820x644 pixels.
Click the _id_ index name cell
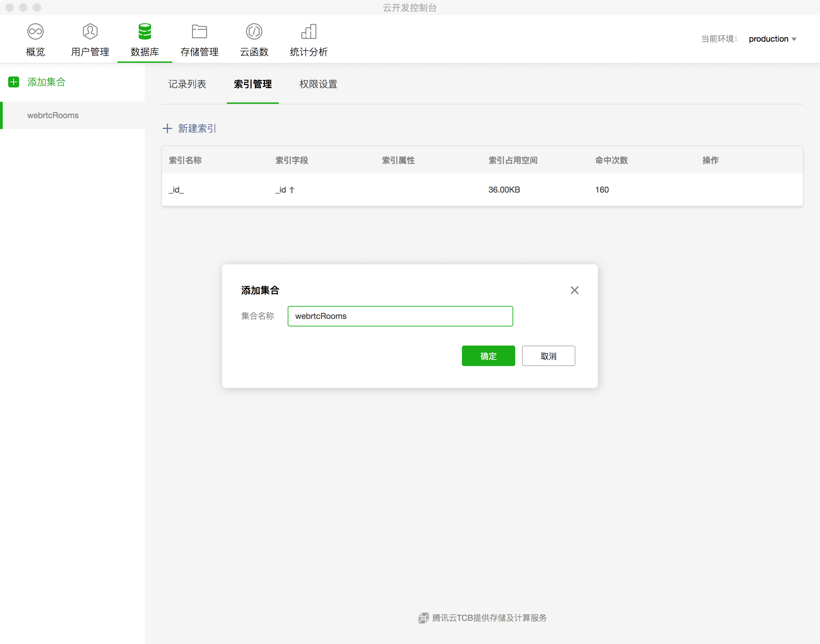click(x=176, y=190)
